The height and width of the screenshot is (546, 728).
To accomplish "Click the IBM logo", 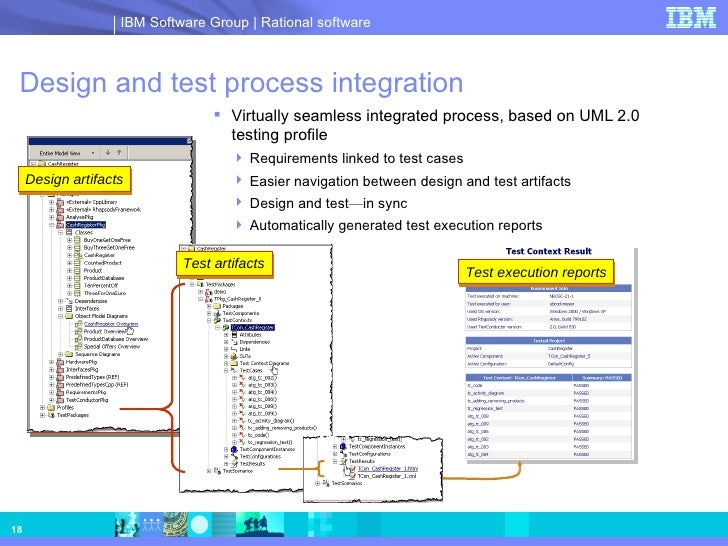I will (691, 18).
